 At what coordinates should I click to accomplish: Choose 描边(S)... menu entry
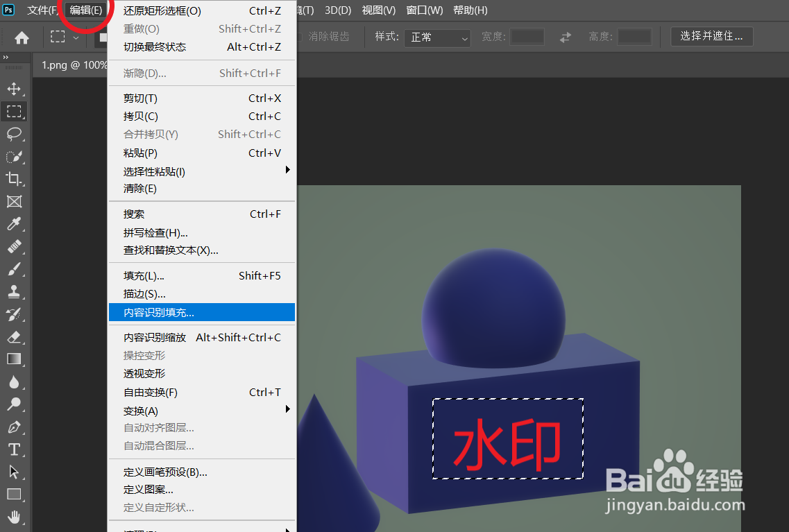pos(202,294)
